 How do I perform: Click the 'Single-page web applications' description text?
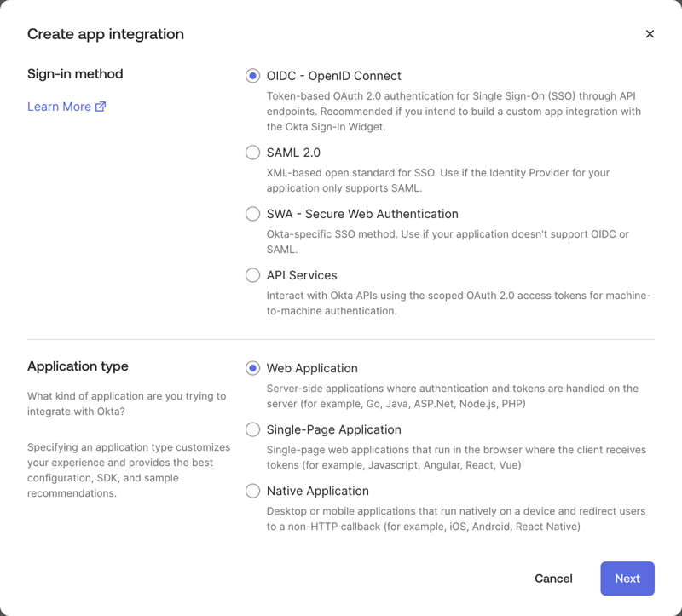click(x=456, y=458)
